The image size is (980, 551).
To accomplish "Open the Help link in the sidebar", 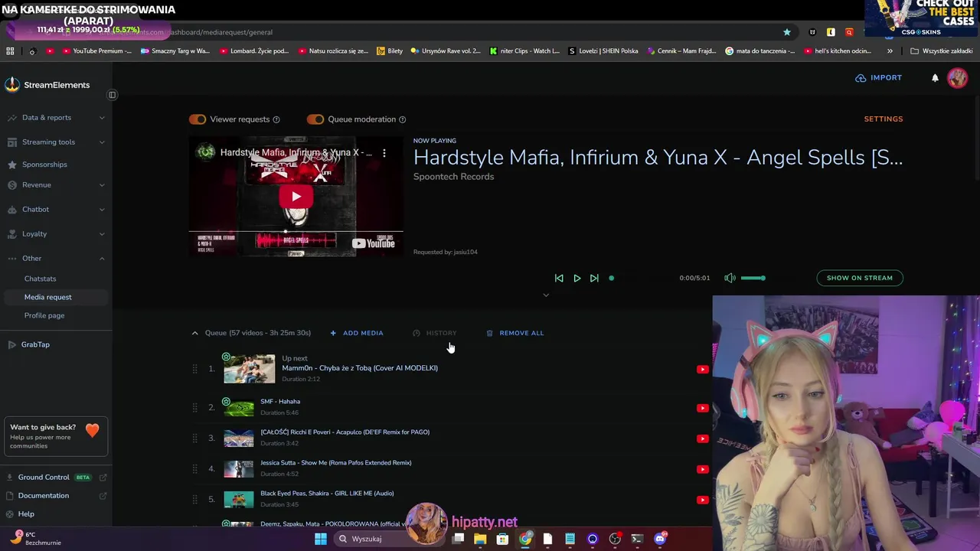I will pyautogui.click(x=26, y=514).
